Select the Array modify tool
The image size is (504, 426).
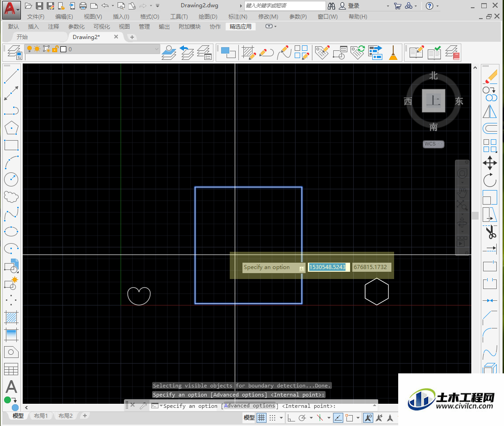(x=490, y=146)
